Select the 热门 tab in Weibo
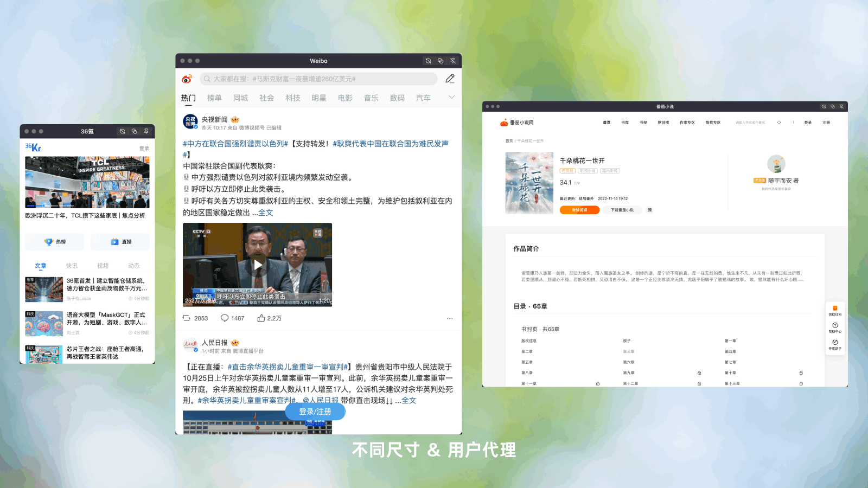The height and width of the screenshot is (488, 868). click(x=188, y=98)
